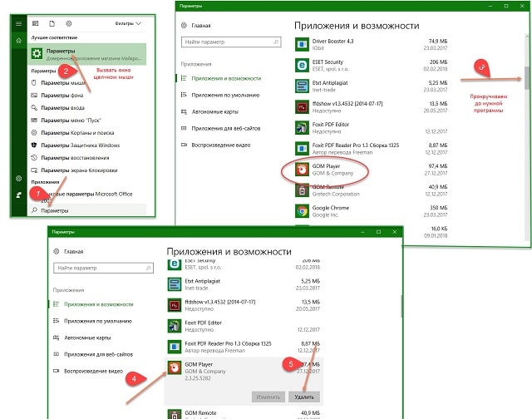
Task: Click ESET Security row in lower list
Action: click(244, 265)
